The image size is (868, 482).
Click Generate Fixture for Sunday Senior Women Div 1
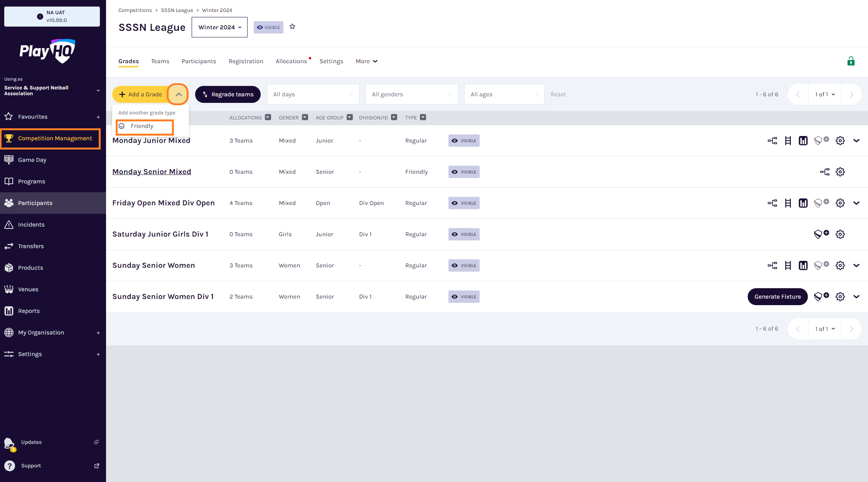pos(777,297)
